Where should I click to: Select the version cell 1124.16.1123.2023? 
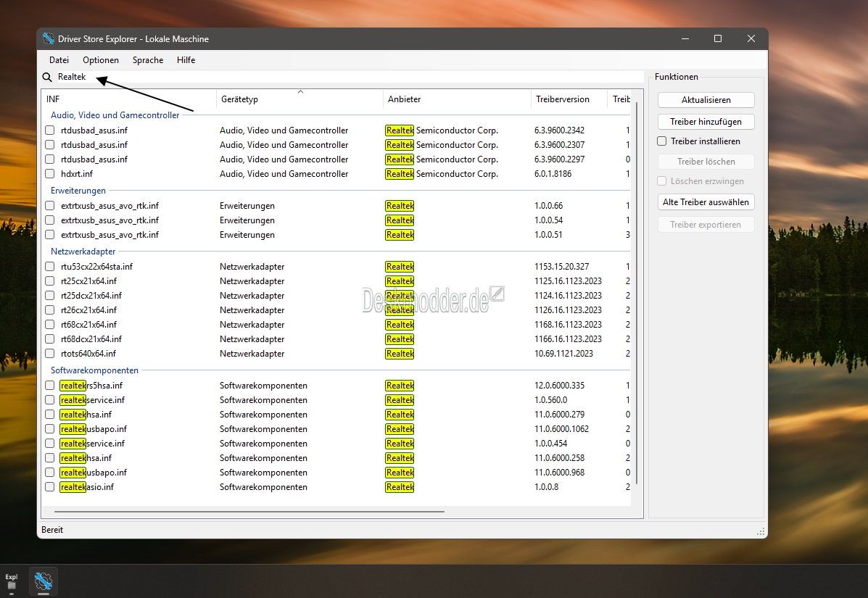[568, 296]
